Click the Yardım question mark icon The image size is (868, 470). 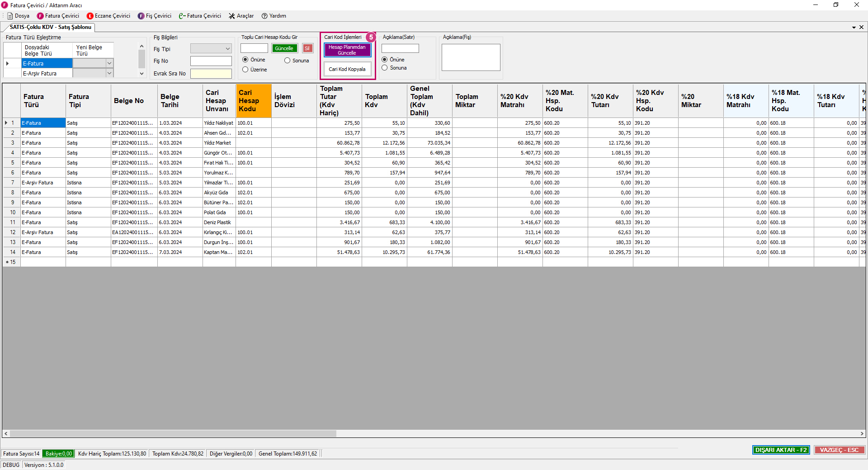pyautogui.click(x=265, y=16)
